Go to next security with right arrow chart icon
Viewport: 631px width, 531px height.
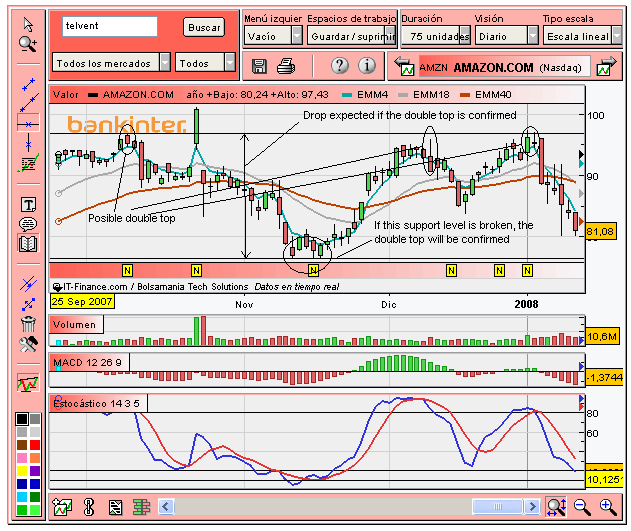point(606,66)
